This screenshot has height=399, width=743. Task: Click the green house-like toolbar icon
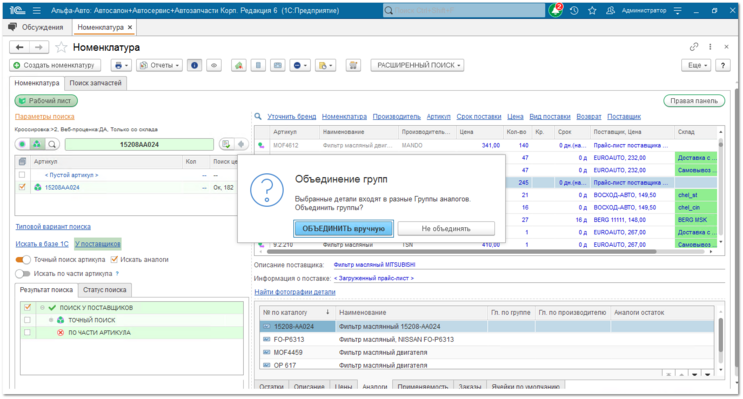[x=239, y=65]
